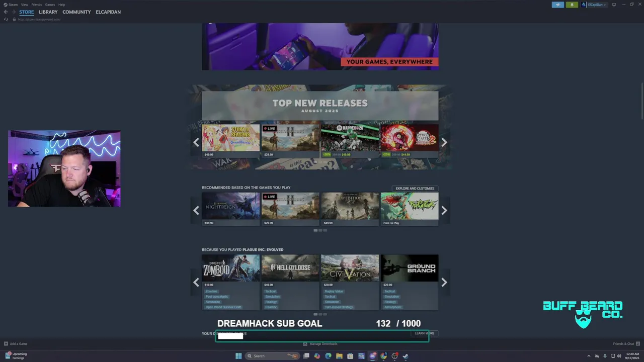Select the STORE tab
644x362 pixels.
point(27,12)
